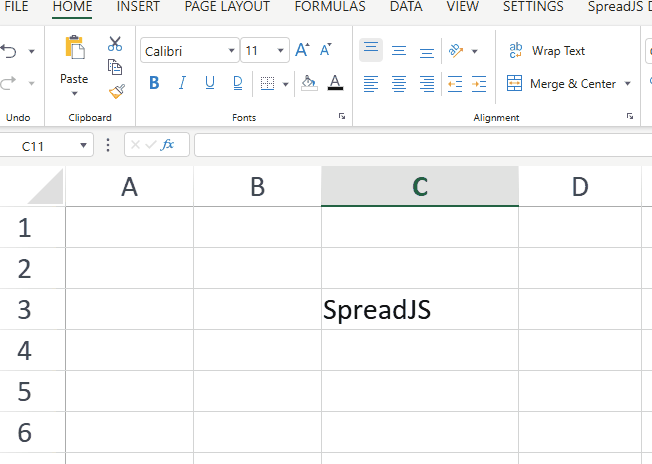Screen dimensions: 652x464
Task: Toggle Underline formatting
Action: coord(210,83)
